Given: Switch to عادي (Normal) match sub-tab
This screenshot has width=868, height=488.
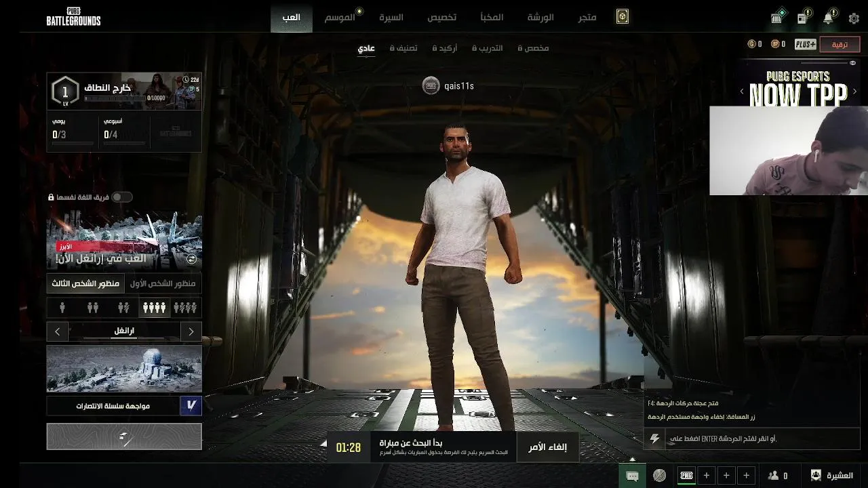Looking at the screenshot, I should [x=366, y=48].
